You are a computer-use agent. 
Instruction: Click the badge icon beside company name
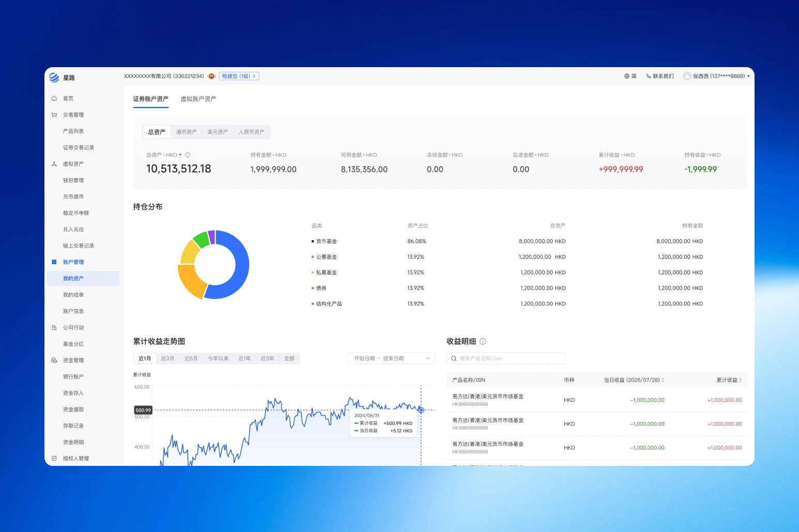(211, 76)
